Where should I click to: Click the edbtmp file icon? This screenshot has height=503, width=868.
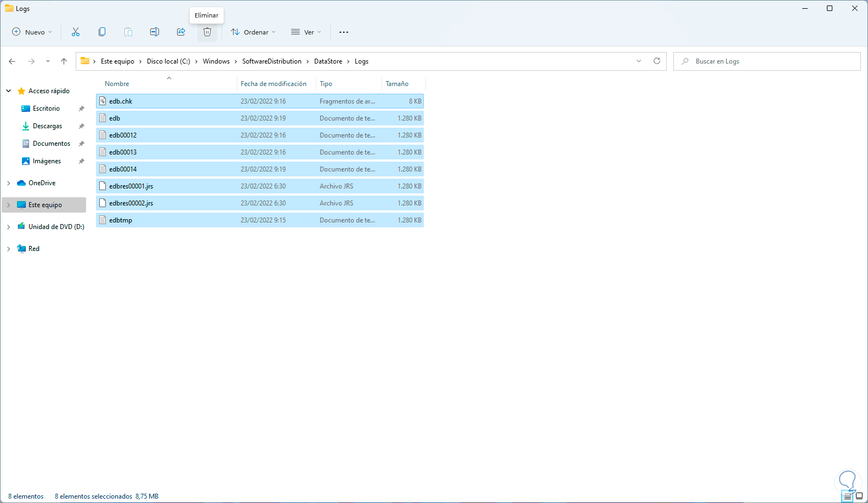point(103,220)
